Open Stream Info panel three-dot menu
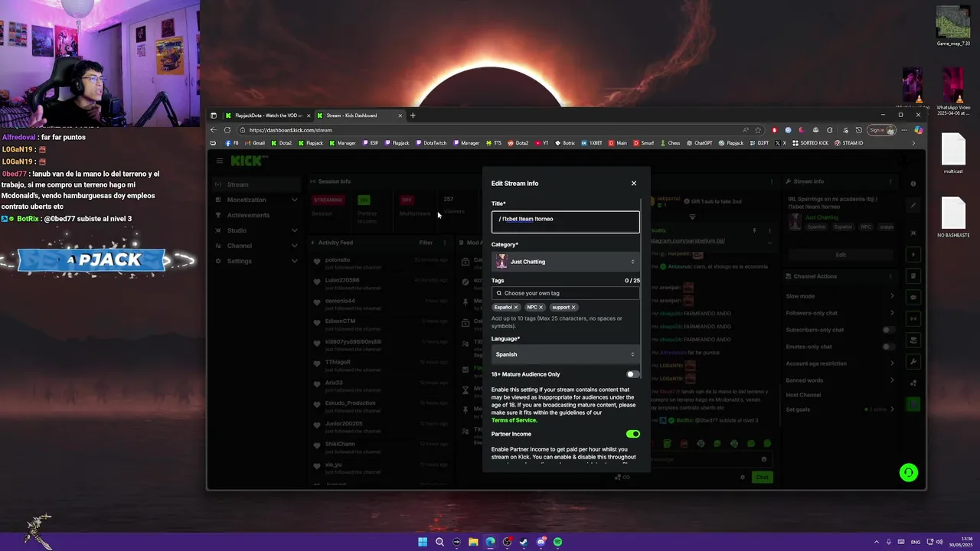Image resolution: width=980 pixels, height=551 pixels. pyautogui.click(x=890, y=182)
